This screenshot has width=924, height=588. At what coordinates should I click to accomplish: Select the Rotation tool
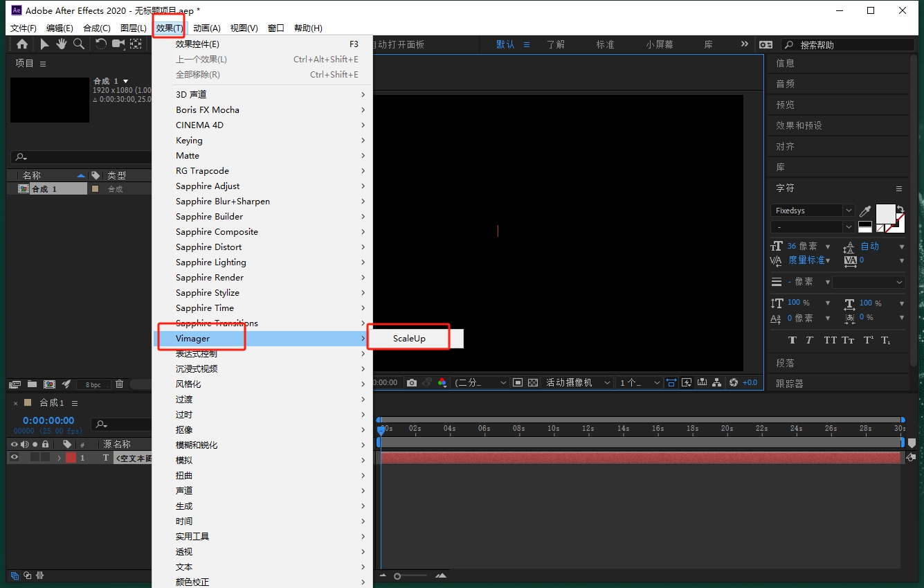[101, 44]
